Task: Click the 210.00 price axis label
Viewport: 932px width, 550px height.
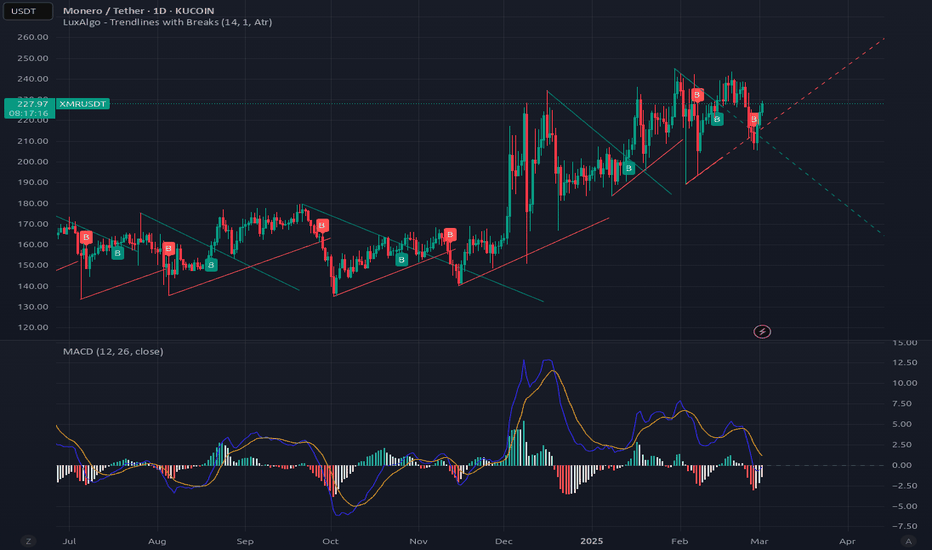Action: [x=33, y=141]
